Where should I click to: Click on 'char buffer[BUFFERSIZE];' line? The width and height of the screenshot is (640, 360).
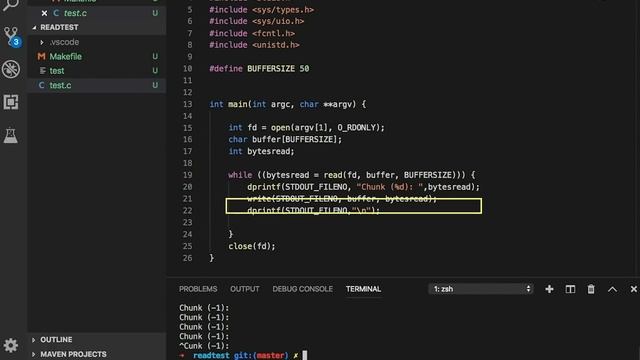[x=285, y=140]
